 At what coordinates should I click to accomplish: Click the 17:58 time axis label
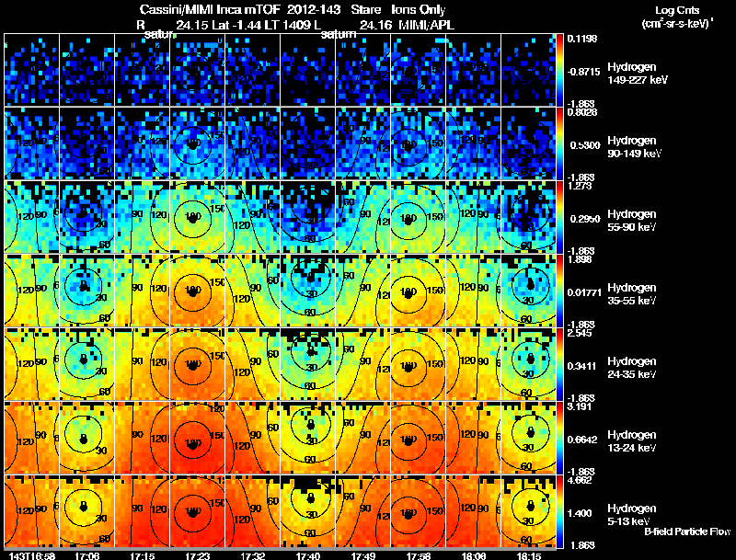[x=419, y=556]
